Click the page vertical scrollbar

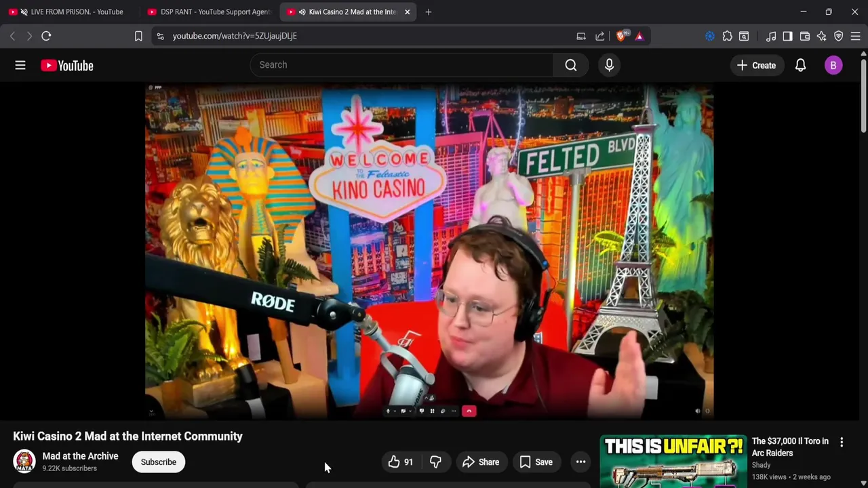[x=863, y=95]
